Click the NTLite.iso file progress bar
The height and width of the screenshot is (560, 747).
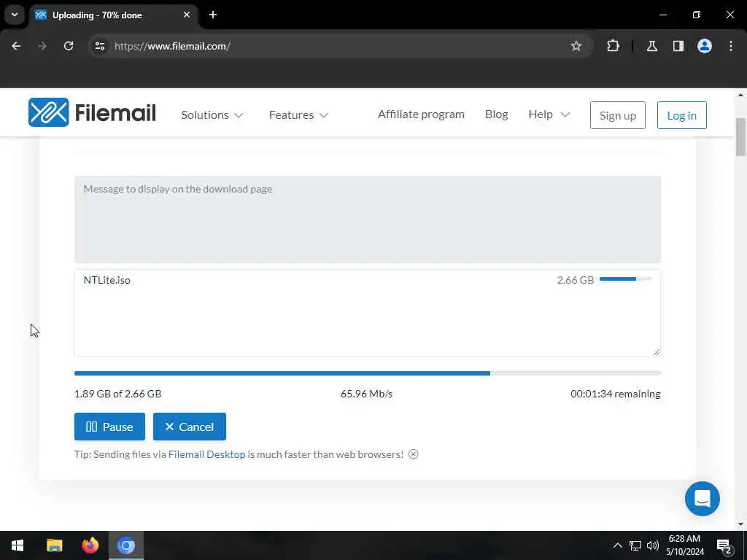tap(625, 279)
